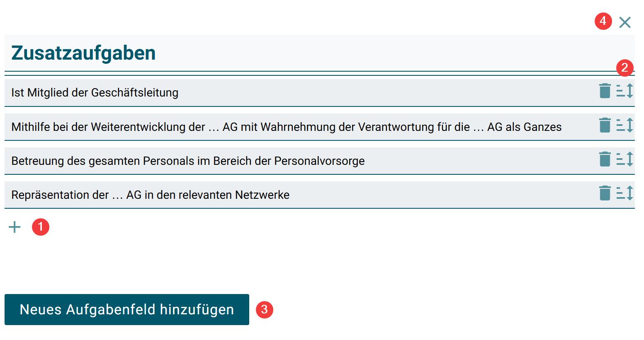Delete the 'Mithilfe bei der Weiterentwicklung' entry
This screenshot has height=340, width=644.
point(605,125)
